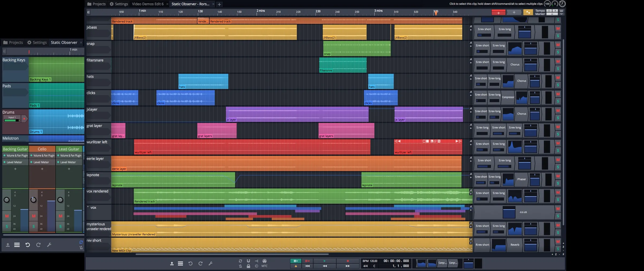Image resolution: width=644 pixels, height=271 pixels.
Task: Click the Marker button in the top toolbar
Action: [x=540, y=14]
